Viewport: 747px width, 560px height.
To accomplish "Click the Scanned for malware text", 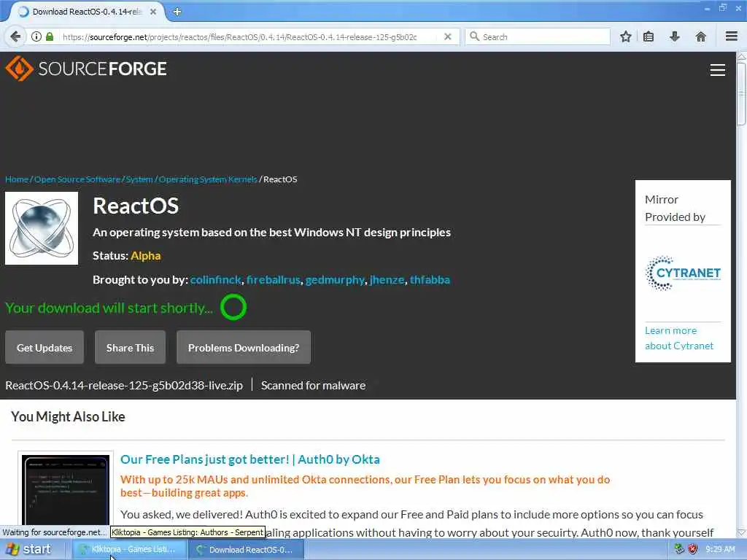I will (313, 385).
